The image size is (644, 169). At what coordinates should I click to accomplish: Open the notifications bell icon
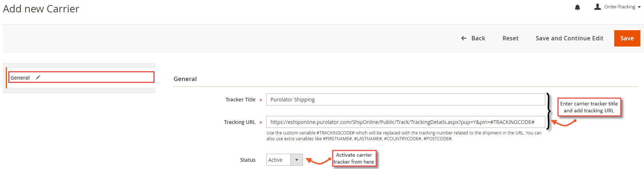coord(578,7)
